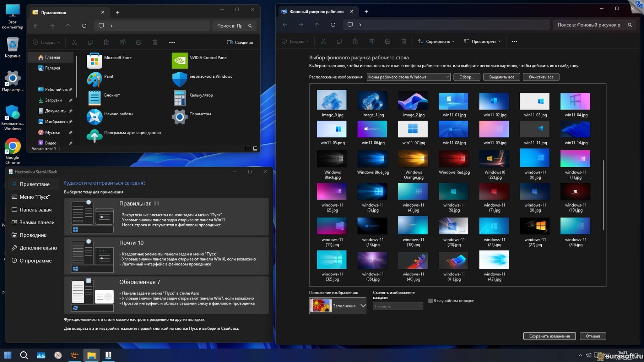Screen dimensions: 644x362
Task: Open the three-dots menu in Applications toolbar
Action: pos(172,42)
